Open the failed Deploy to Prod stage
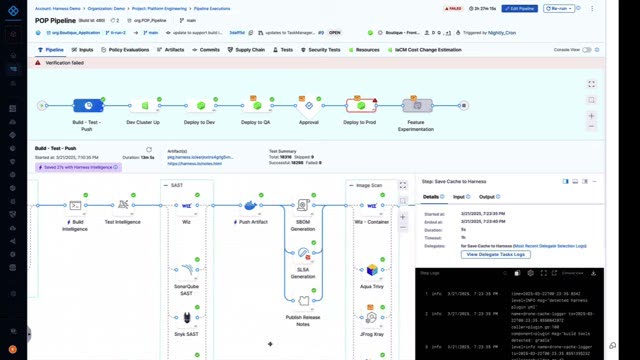640x360 pixels. tap(361, 106)
